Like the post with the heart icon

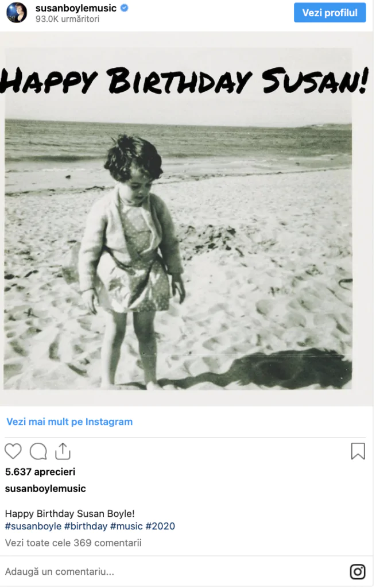(13, 451)
